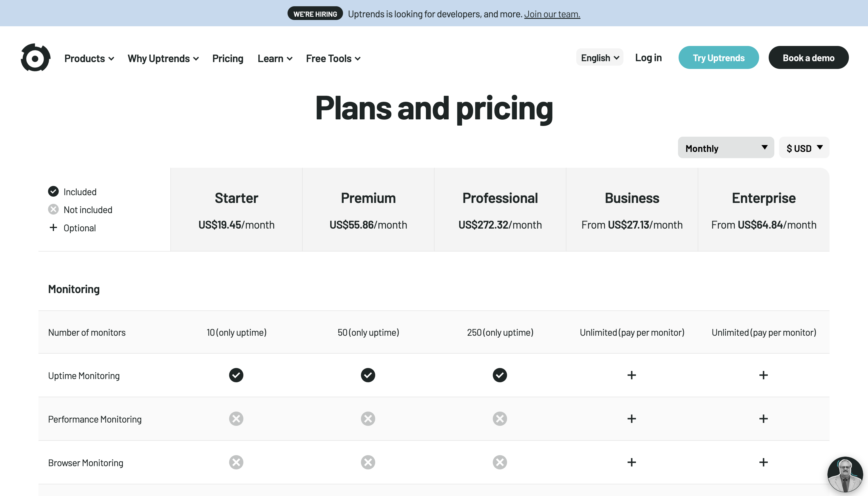Click the Join our team link

[551, 13]
